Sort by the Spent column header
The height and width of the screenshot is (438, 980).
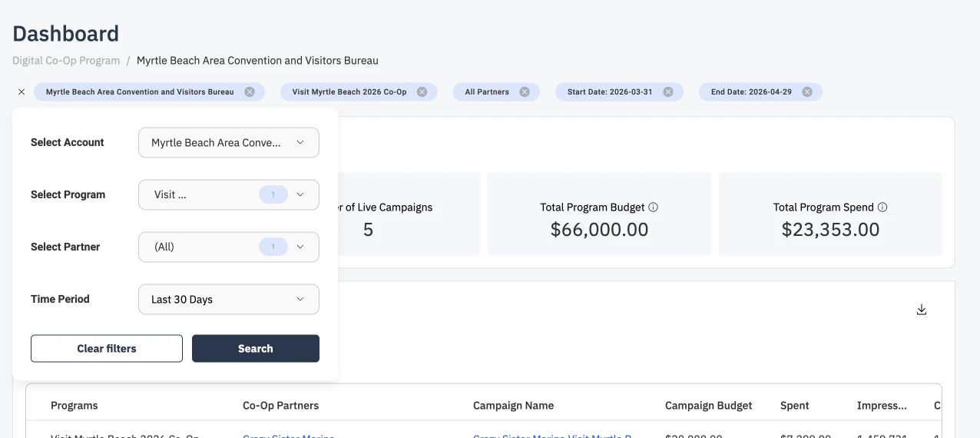tap(795, 406)
